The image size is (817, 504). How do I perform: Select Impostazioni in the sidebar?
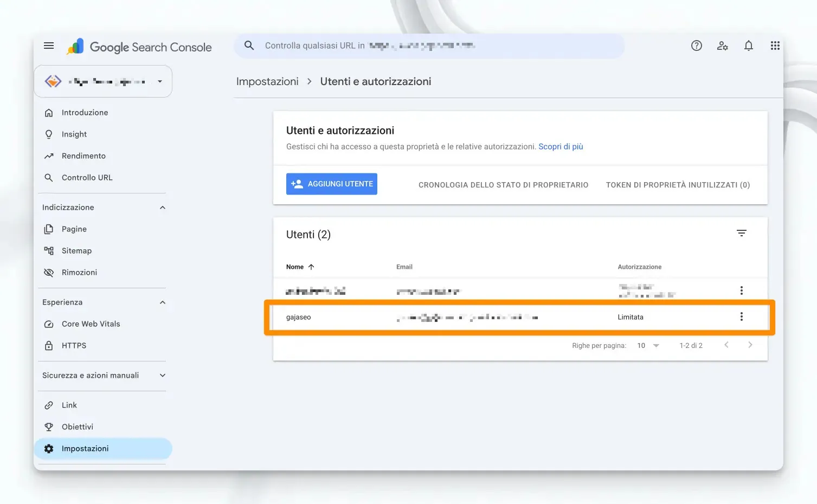coord(103,449)
